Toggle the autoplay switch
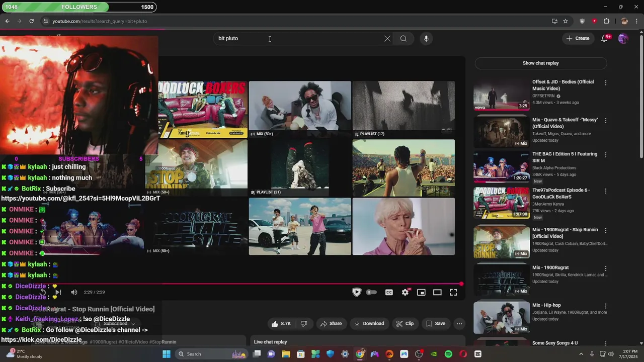The height and width of the screenshot is (362, 644). point(371,292)
